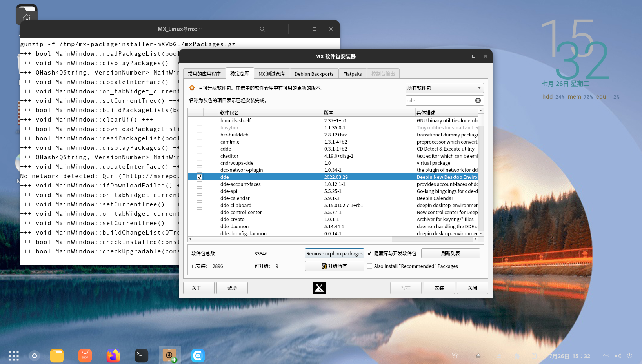Launch the file manager from dock
Image resolution: width=642 pixels, height=364 pixels.
[x=57, y=356]
